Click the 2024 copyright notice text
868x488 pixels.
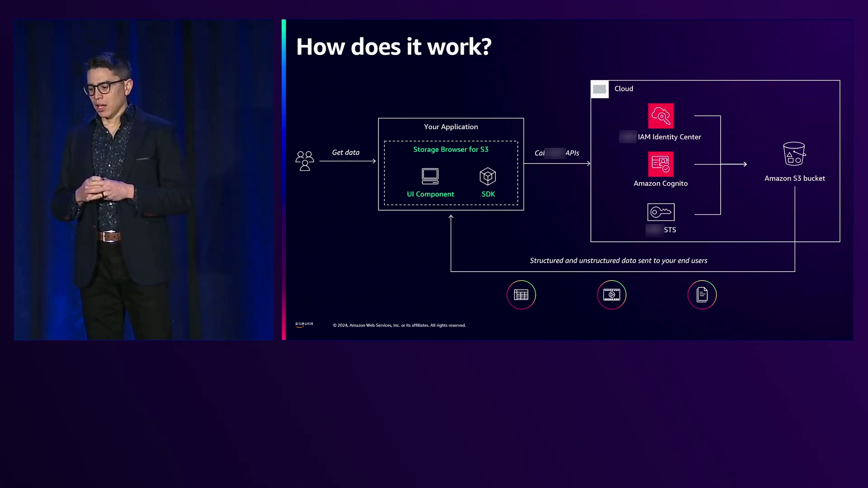click(399, 325)
